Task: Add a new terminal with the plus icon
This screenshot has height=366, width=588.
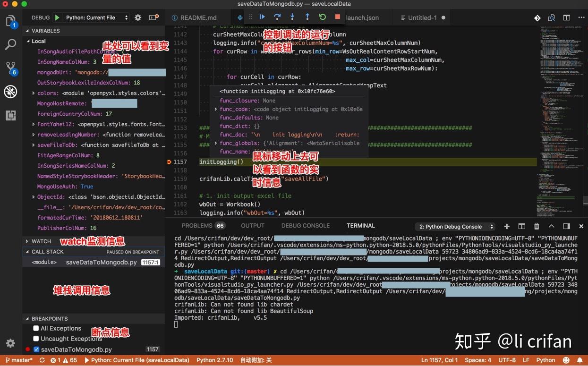Action: click(506, 226)
